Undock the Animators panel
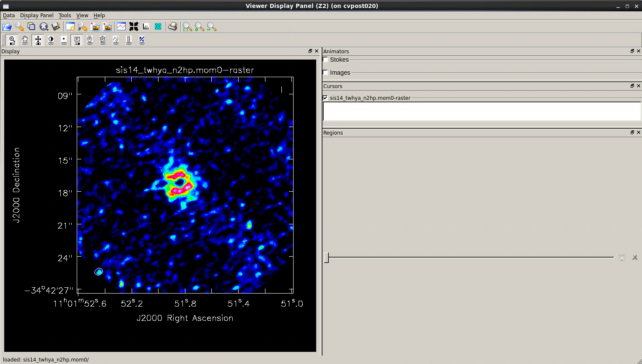Image resolution: width=642 pixels, height=364 pixels. (632, 51)
